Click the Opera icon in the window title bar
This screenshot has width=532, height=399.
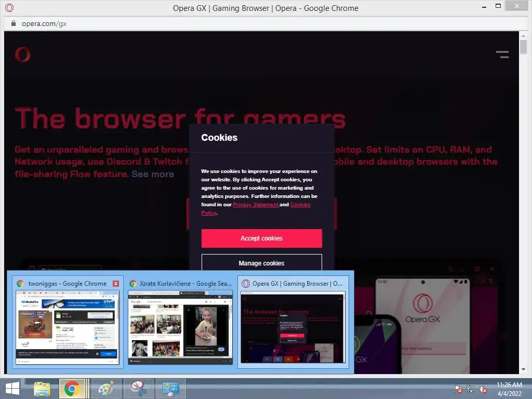9,7
